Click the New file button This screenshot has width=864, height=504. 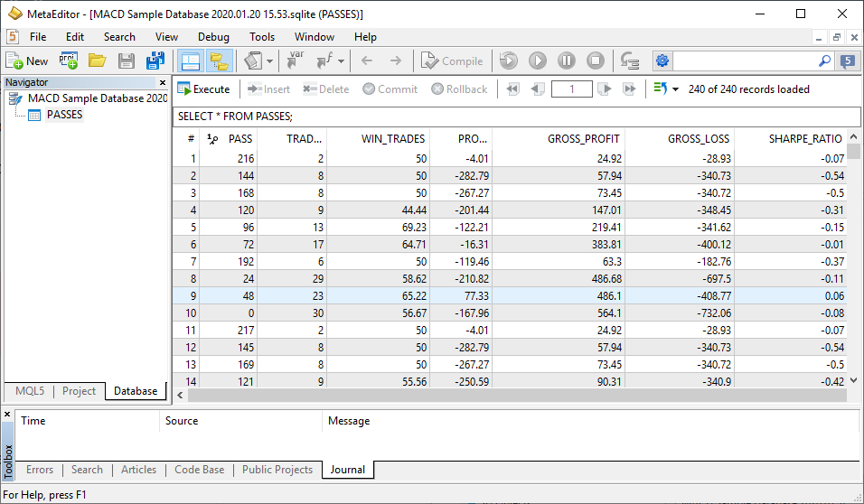tap(27, 61)
